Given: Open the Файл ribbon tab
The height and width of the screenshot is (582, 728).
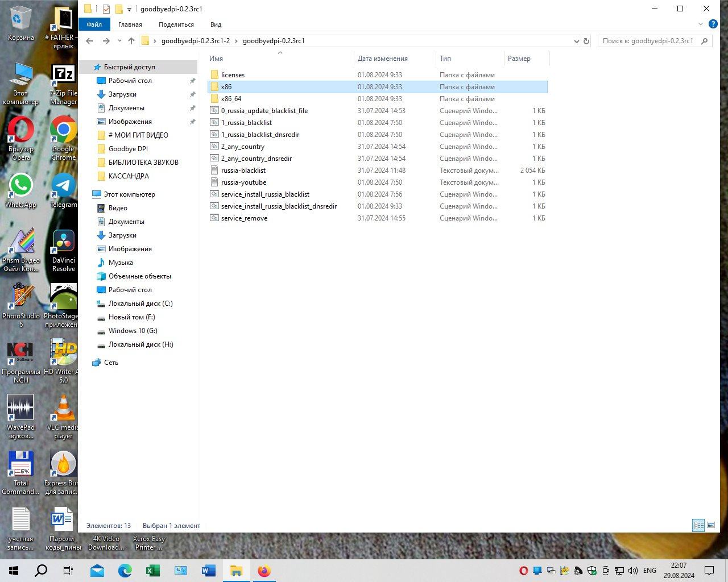Looking at the screenshot, I should tap(94, 24).
